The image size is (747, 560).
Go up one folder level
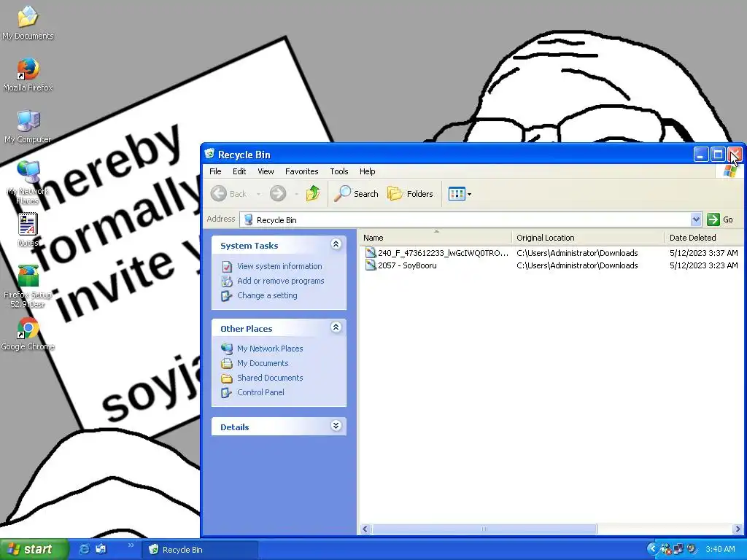(313, 194)
